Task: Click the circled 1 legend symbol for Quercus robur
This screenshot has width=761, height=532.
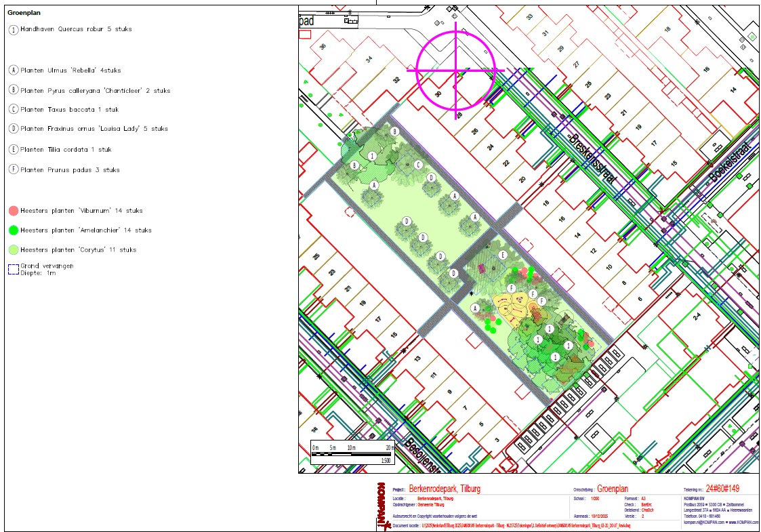Action: (14, 30)
